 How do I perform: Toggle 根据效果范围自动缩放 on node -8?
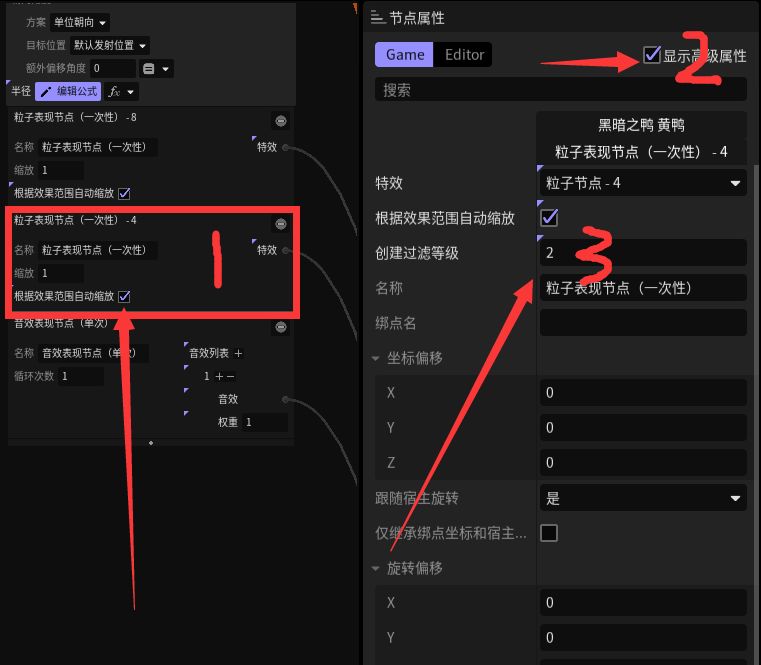[x=124, y=193]
